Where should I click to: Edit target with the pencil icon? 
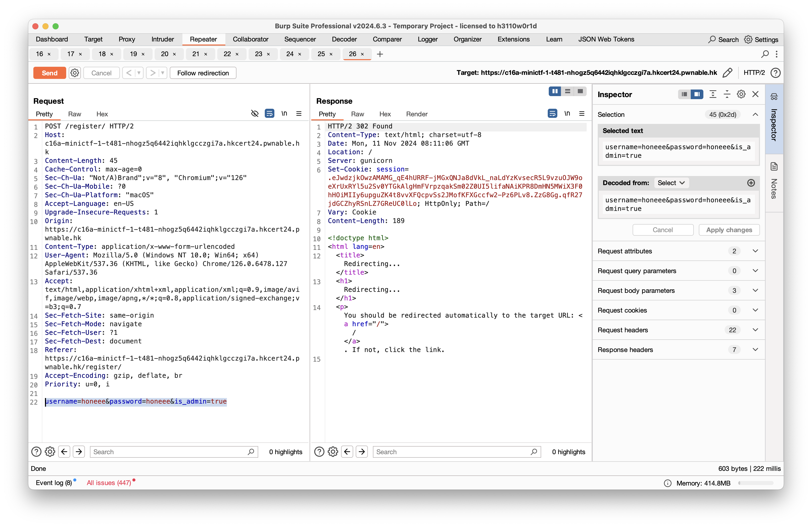727,73
